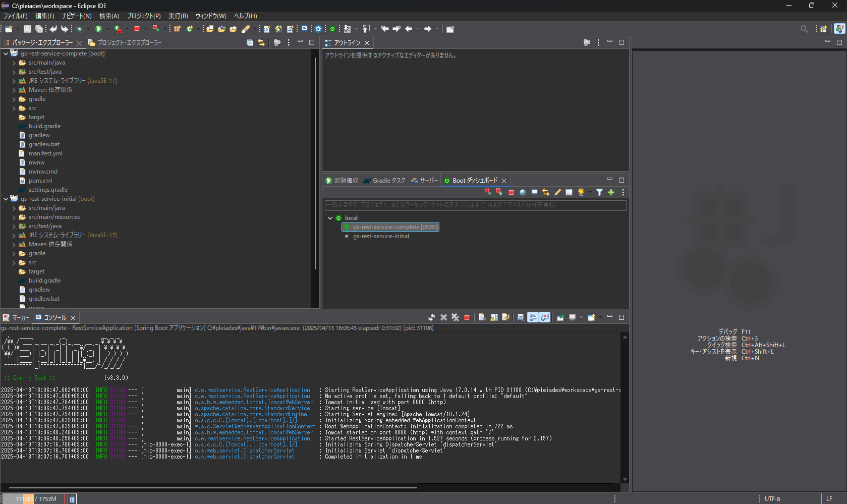
Task: Open the console Open Console dropdown arrow
Action: pyautogui.click(x=600, y=317)
